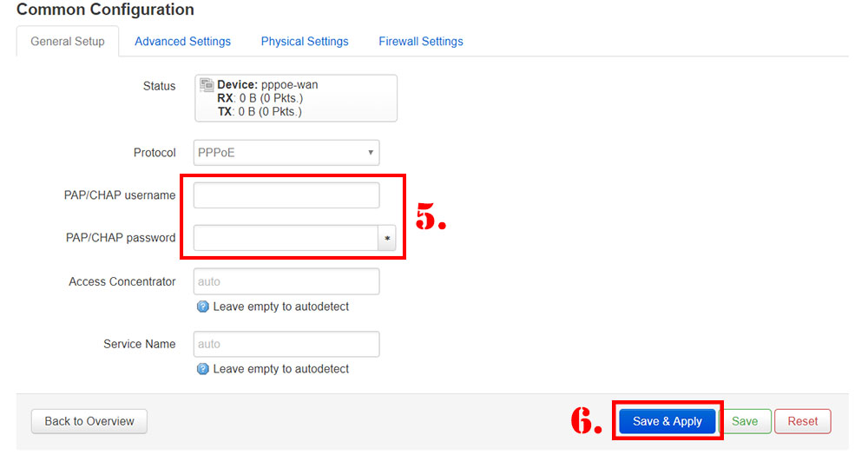The width and height of the screenshot is (868, 455).
Task: Open the Protocol dropdown
Action: coord(286,153)
